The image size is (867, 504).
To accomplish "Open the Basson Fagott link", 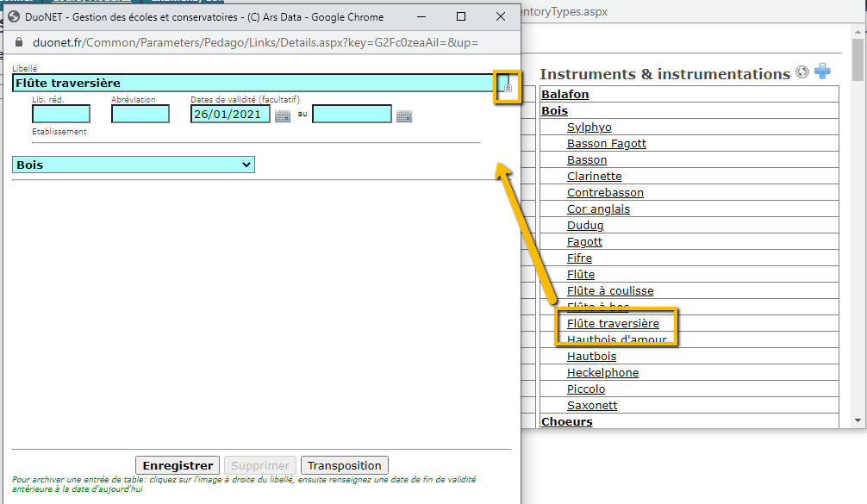I will pyautogui.click(x=606, y=144).
